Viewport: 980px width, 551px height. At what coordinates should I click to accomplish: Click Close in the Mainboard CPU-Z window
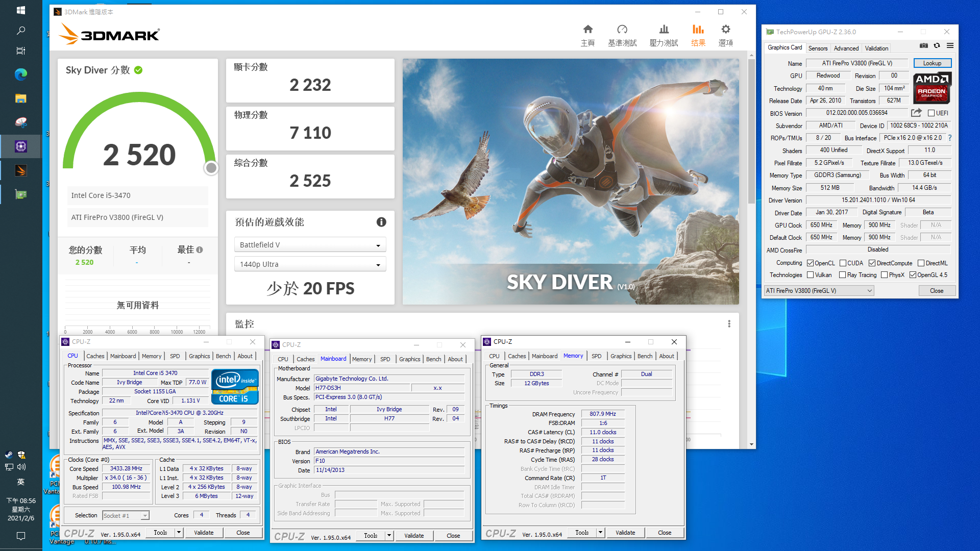click(x=453, y=536)
